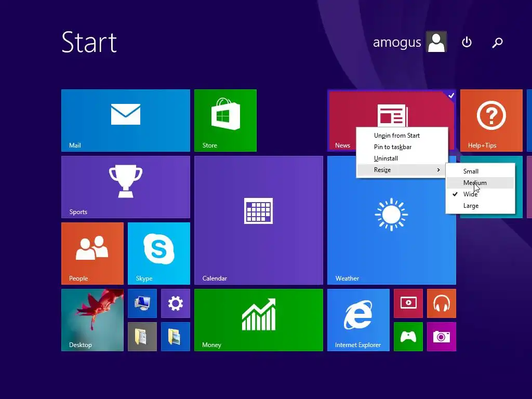This screenshot has height=399, width=532.
Task: Select Small tile size
Action: [481, 171]
